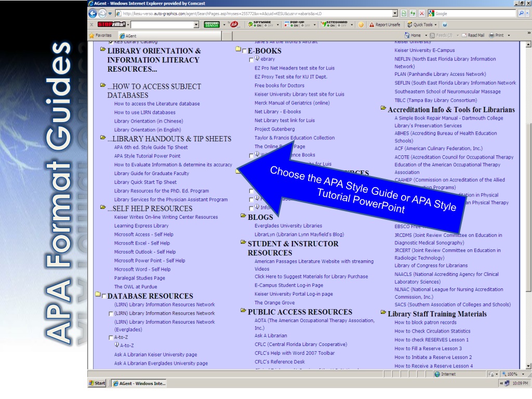532x399 pixels.
Task: Click in the address bar URL field
Action: [x=255, y=14]
